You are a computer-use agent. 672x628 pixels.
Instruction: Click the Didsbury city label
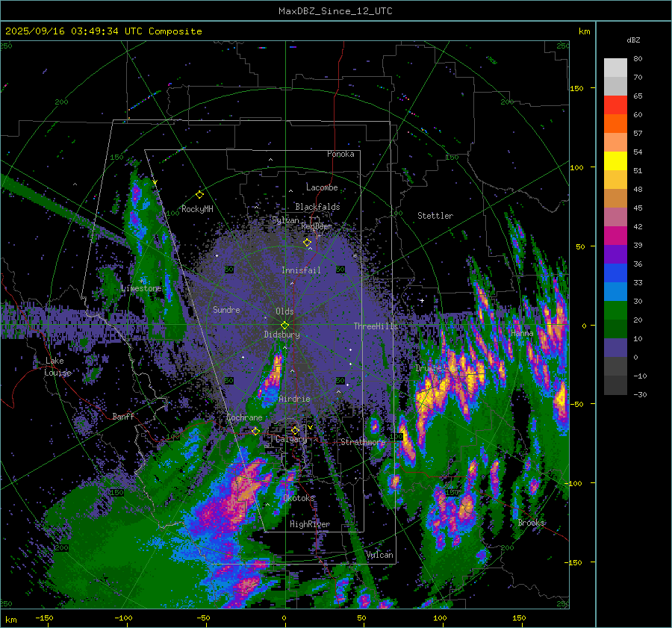[281, 335]
